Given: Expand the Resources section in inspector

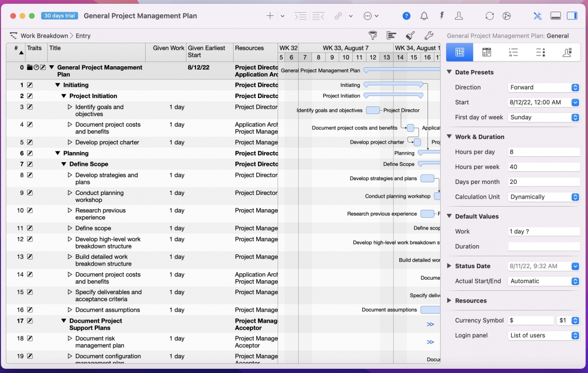Looking at the screenshot, I should click(450, 300).
